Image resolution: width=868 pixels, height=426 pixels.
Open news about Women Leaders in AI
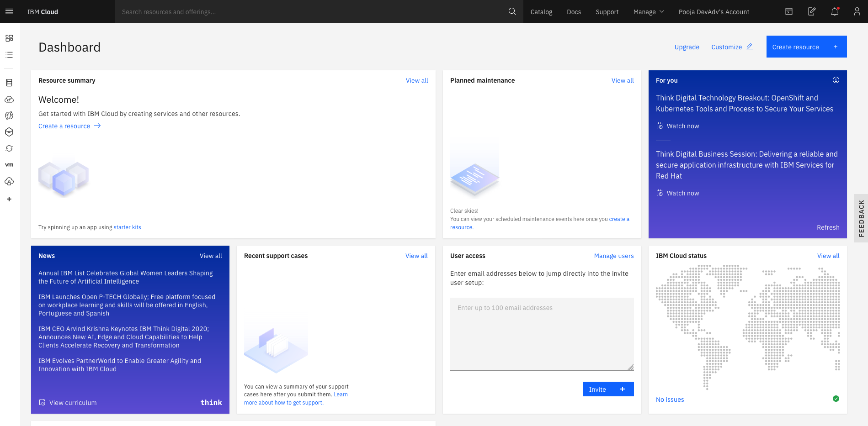pos(126,277)
